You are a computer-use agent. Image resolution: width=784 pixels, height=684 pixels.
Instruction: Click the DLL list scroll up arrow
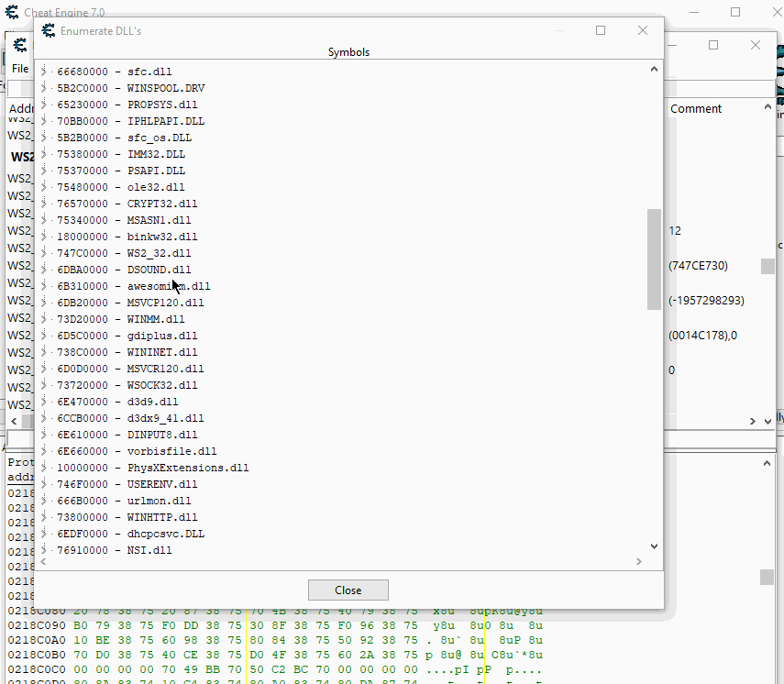click(x=654, y=69)
